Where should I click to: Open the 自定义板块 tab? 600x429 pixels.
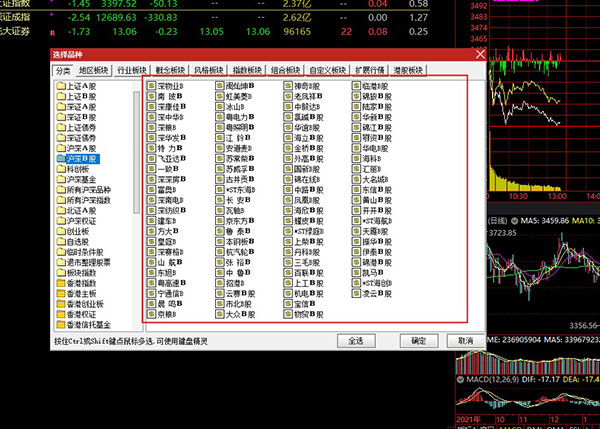(328, 70)
